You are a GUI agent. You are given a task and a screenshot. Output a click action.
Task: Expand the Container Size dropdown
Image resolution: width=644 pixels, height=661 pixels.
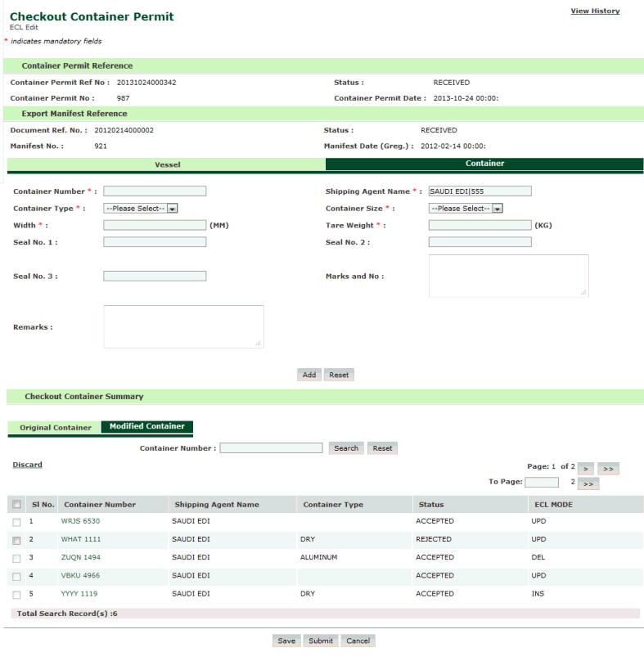(x=466, y=209)
